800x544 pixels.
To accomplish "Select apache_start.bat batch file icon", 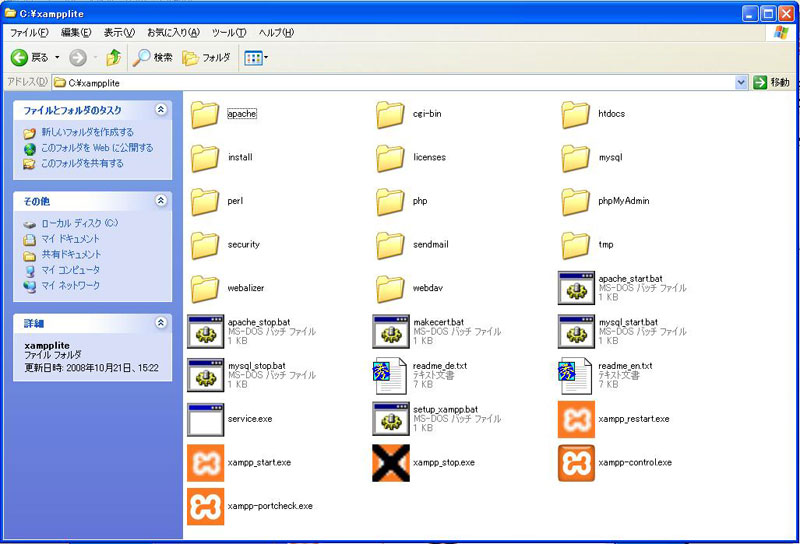I will point(576,288).
